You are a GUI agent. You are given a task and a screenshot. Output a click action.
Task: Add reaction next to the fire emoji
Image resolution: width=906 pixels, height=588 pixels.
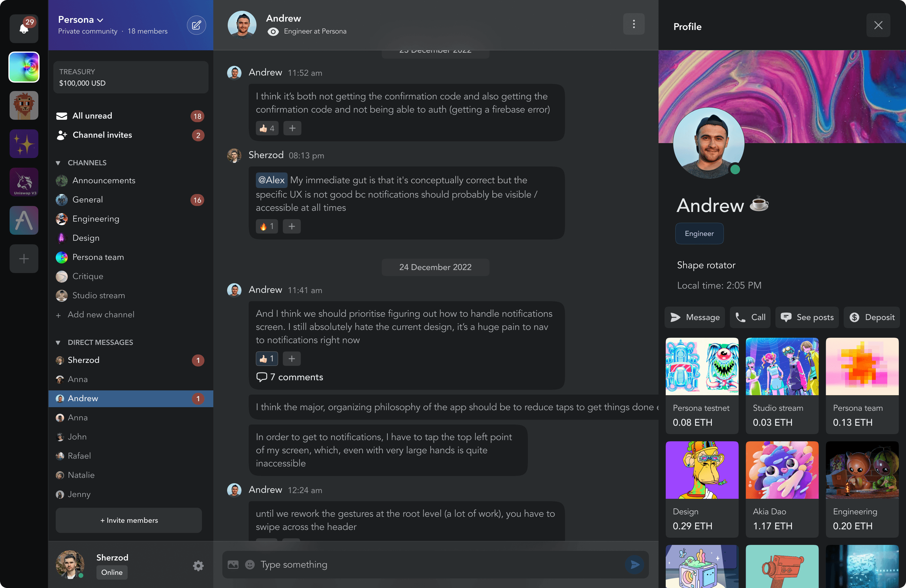pyautogui.click(x=292, y=226)
